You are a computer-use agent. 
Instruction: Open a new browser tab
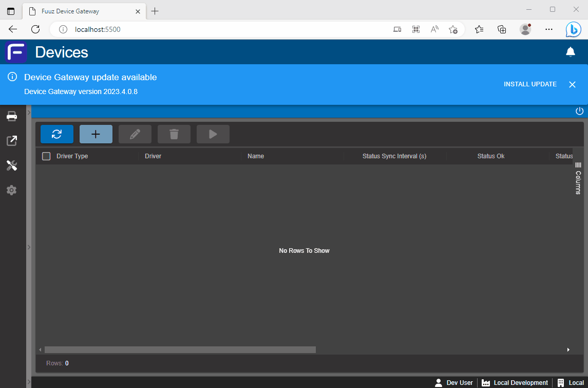click(x=155, y=11)
